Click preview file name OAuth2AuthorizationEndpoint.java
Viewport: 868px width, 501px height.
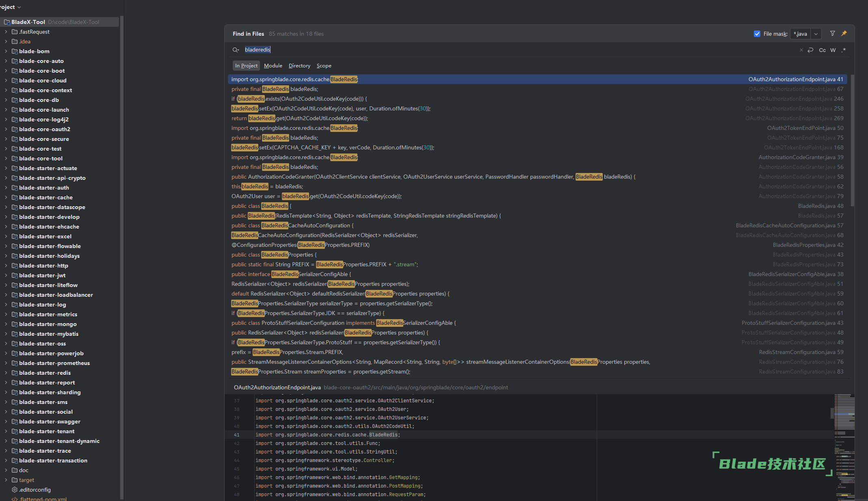point(277,387)
